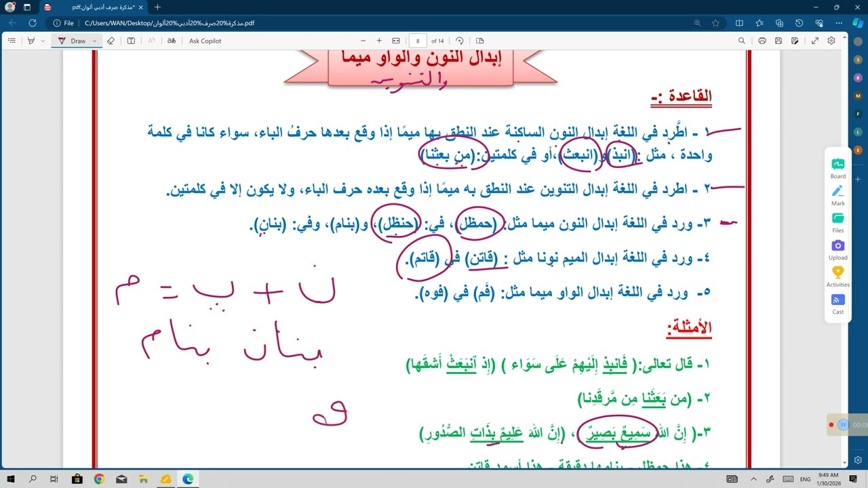Click the address bar zoom magnifier icon
Image resolution: width=868 pixels, height=488 pixels.
[698, 23]
